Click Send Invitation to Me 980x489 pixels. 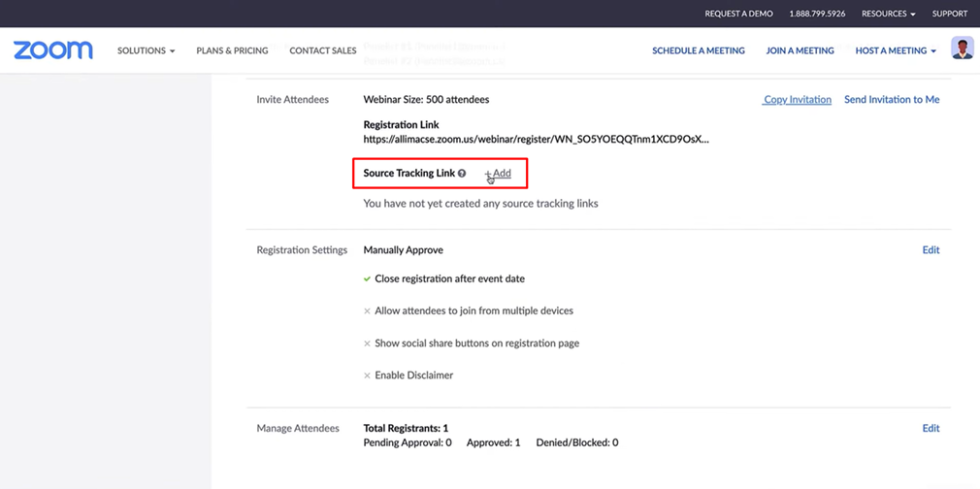(x=891, y=99)
